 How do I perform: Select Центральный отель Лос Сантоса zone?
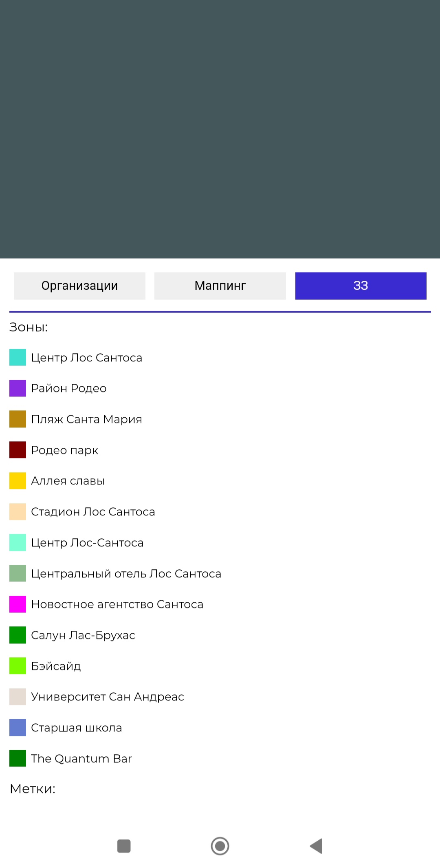tap(126, 573)
